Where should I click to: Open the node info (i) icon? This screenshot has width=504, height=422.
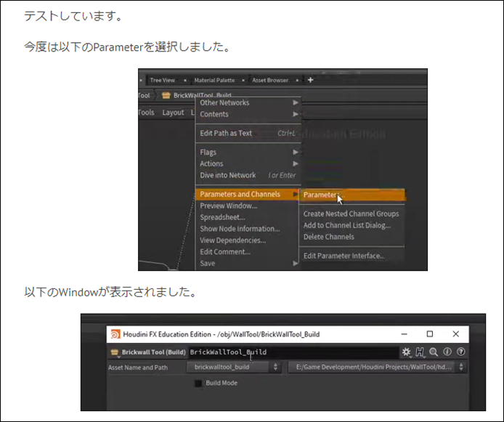click(447, 352)
